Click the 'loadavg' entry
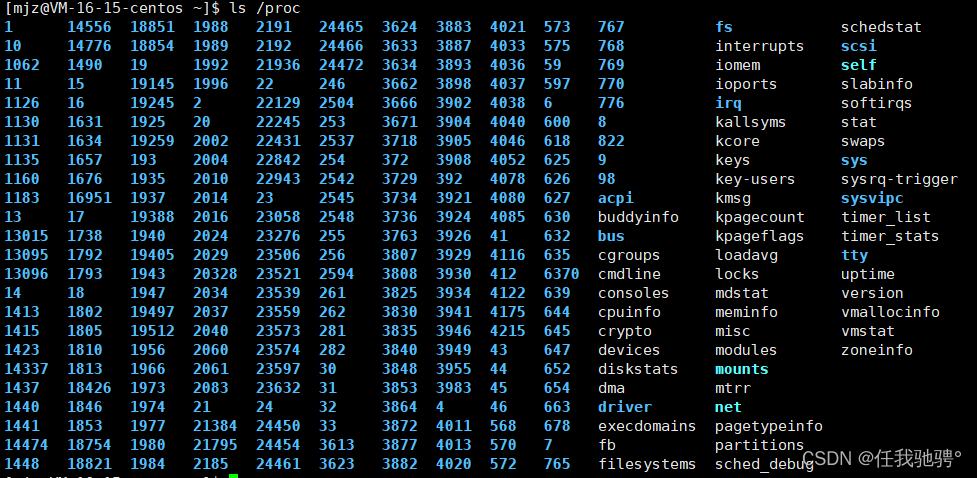Screen dimensions: 977x478 pyautogui.click(x=746, y=255)
